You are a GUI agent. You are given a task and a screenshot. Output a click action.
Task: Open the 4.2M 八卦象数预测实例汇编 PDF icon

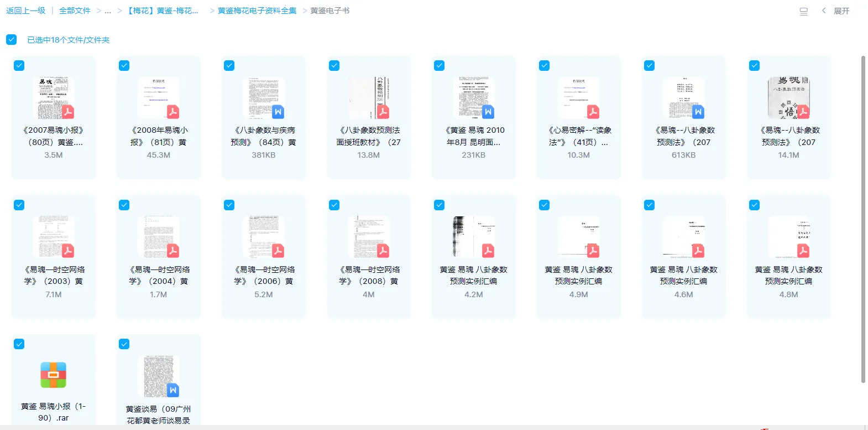tap(474, 237)
